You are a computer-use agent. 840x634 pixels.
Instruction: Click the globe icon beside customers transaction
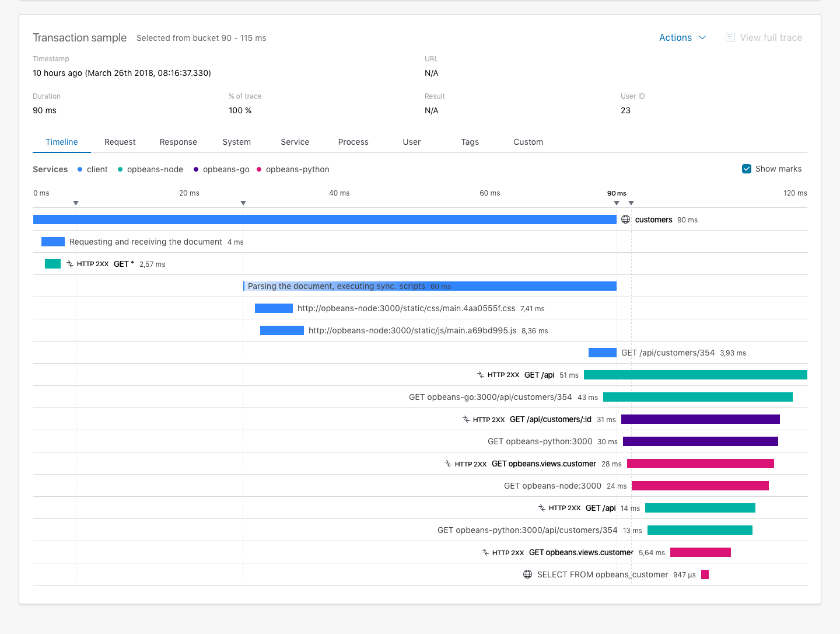pos(625,220)
